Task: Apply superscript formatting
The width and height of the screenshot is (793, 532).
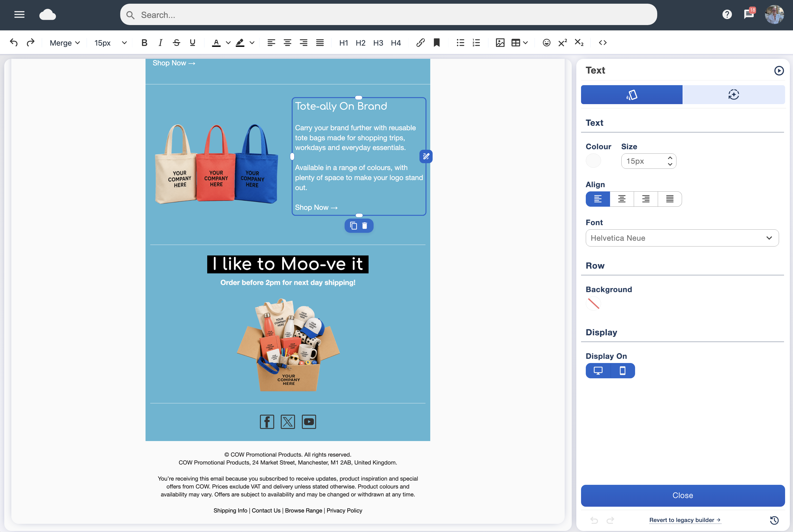Action: (563, 43)
